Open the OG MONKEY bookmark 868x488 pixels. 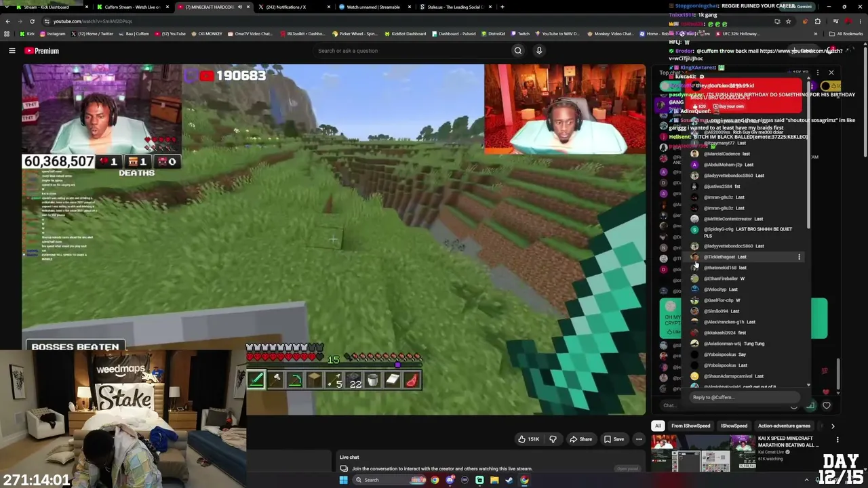point(207,34)
